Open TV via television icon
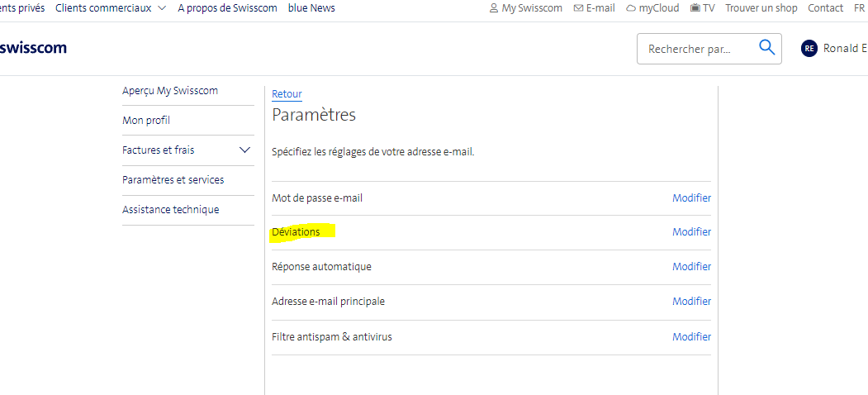Viewport: 868px width, 395px height. point(695,8)
